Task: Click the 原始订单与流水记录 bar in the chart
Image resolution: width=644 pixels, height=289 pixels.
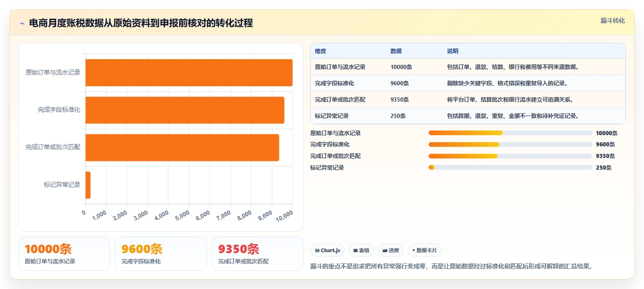Action: (189, 73)
